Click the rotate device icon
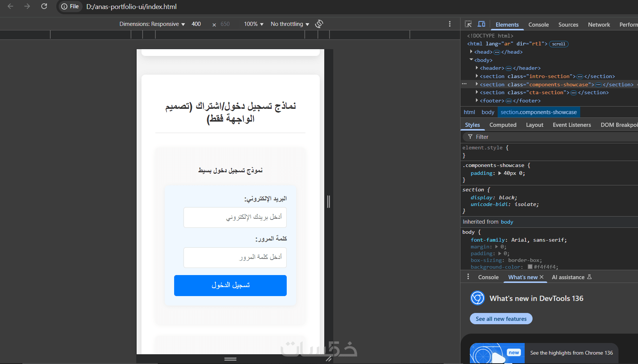This screenshot has height=364, width=638. pos(319,24)
